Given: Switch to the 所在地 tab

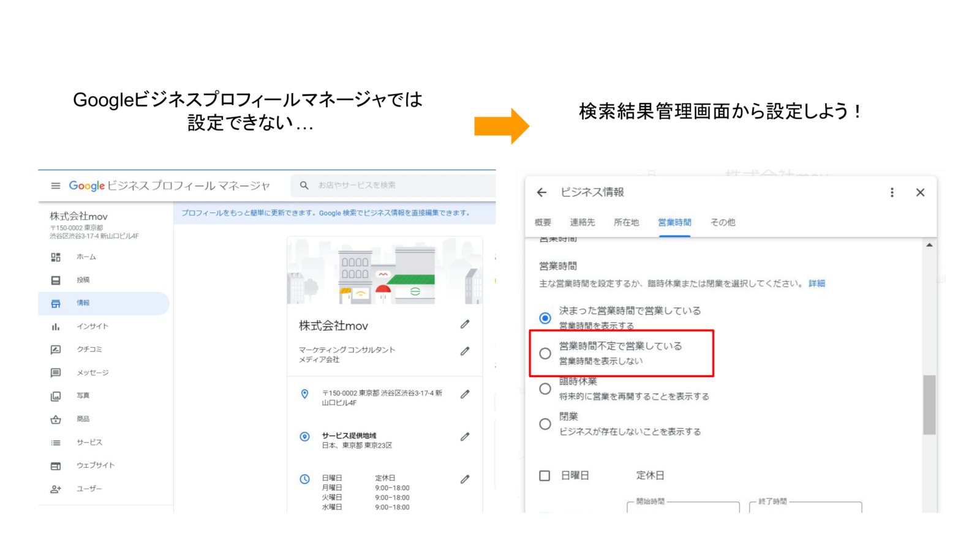Looking at the screenshot, I should (x=627, y=222).
